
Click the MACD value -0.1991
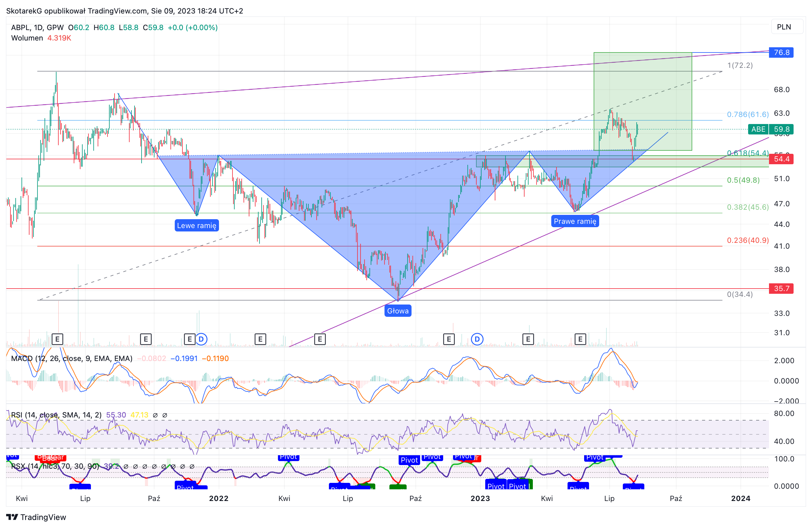pos(184,359)
